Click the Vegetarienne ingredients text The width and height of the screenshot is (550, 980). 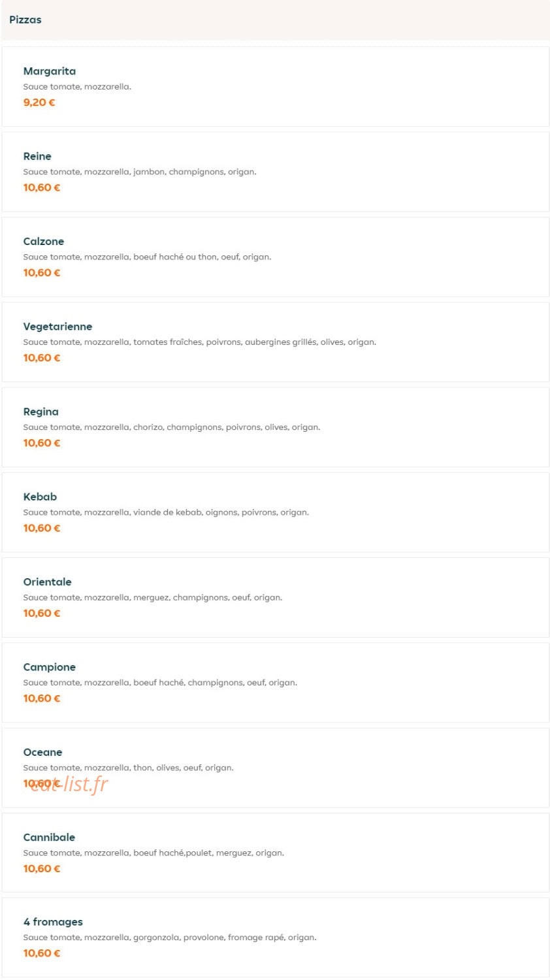(x=200, y=342)
